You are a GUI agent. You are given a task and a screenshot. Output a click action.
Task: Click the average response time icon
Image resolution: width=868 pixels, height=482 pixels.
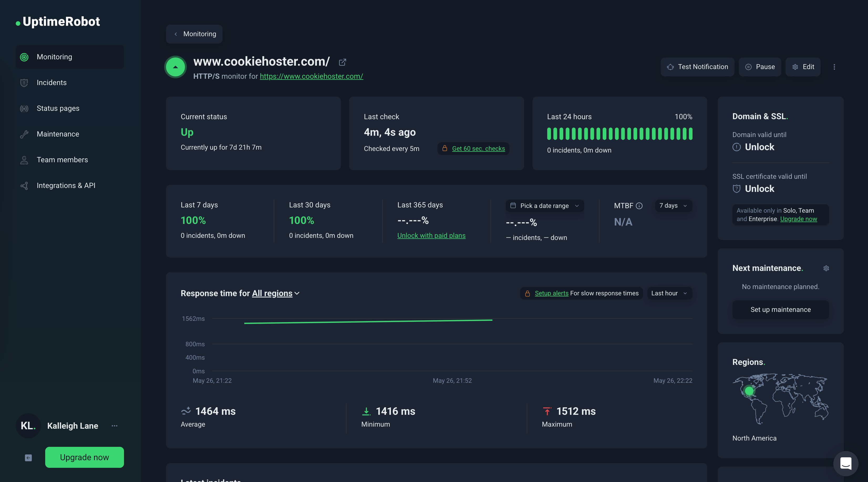tap(186, 411)
